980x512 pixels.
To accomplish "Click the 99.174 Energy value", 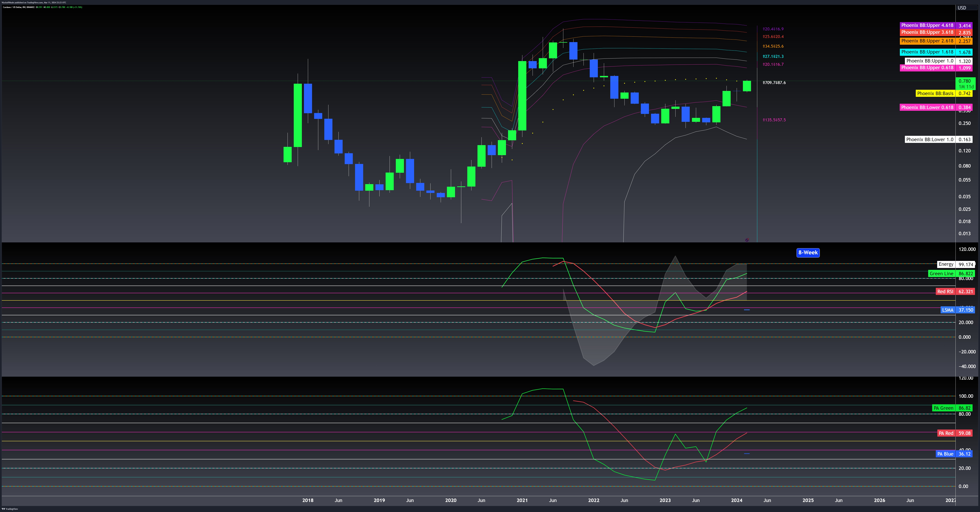I will click(x=965, y=264).
